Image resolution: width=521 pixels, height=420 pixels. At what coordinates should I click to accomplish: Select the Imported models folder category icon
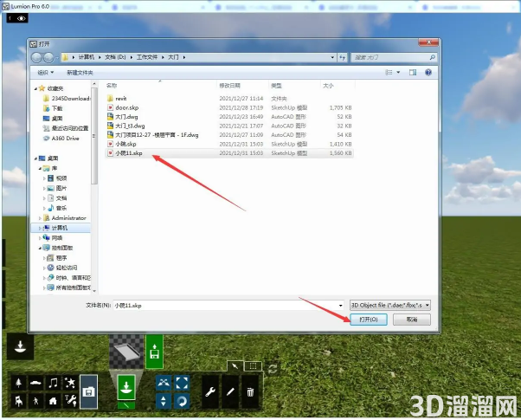coord(89,391)
